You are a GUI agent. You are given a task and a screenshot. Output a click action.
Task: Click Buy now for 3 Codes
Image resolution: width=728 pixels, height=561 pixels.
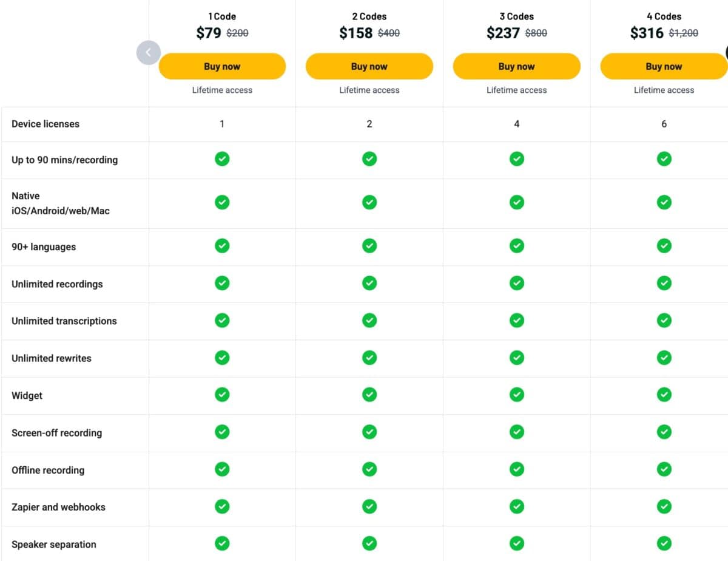tap(516, 66)
